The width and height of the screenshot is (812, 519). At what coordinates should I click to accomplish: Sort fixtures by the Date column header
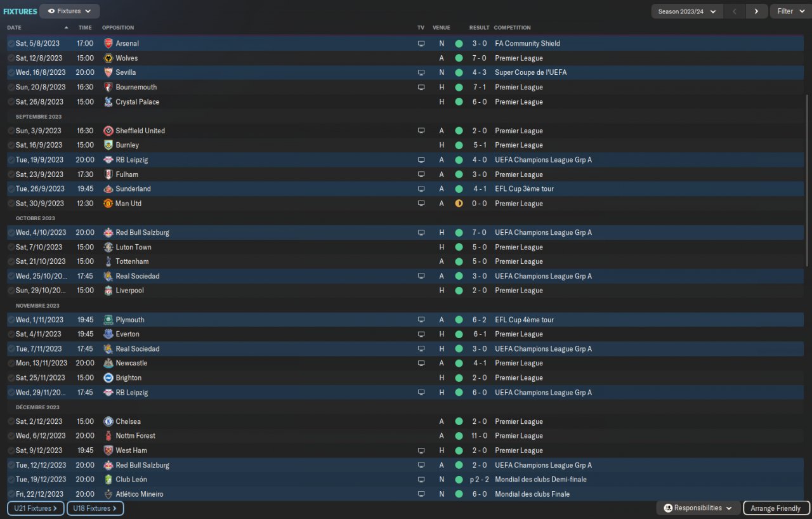pyautogui.click(x=15, y=28)
